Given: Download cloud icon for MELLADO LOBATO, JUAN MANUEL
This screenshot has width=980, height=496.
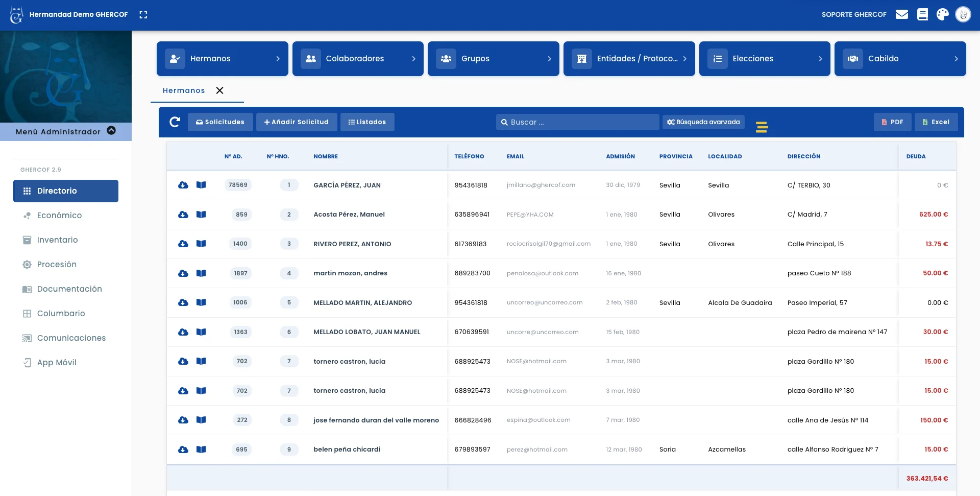Looking at the screenshot, I should (x=183, y=332).
